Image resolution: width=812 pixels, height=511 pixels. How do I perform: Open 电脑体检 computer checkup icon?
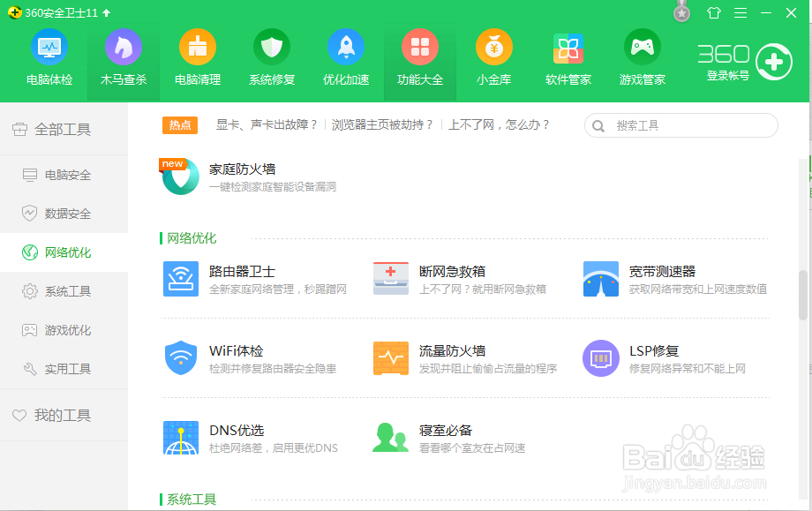coord(49,47)
